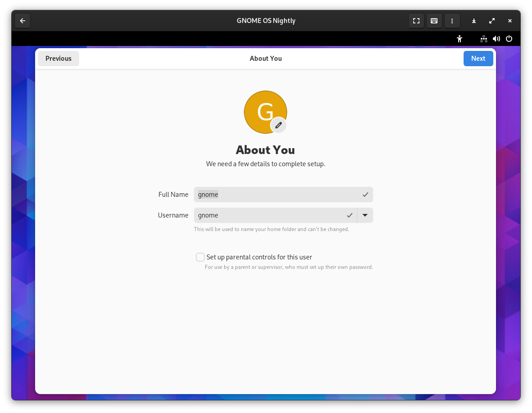Toggle fullscreen mode for the virtual machine
This screenshot has height=413, width=532.
[416, 21]
